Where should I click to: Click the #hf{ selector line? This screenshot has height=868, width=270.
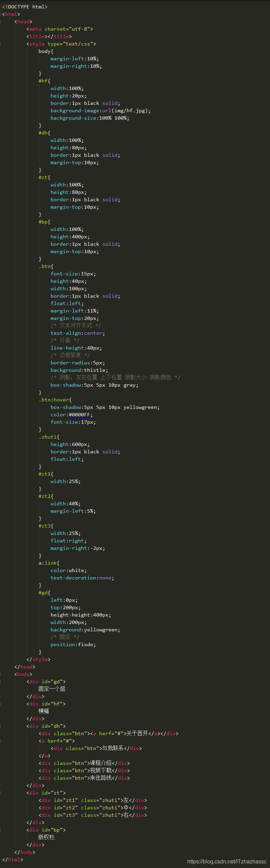[x=44, y=81]
